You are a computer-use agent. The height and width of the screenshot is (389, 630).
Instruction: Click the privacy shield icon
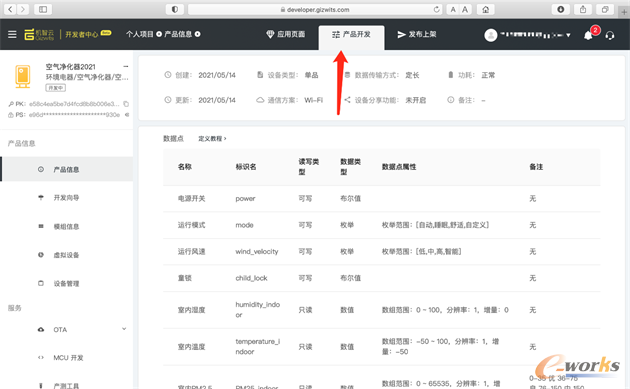[175, 9]
